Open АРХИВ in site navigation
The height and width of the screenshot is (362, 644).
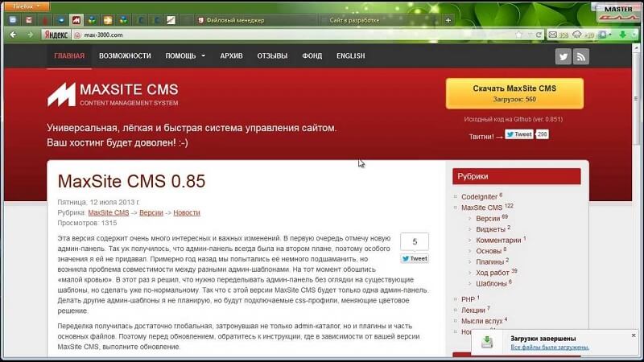tap(231, 56)
